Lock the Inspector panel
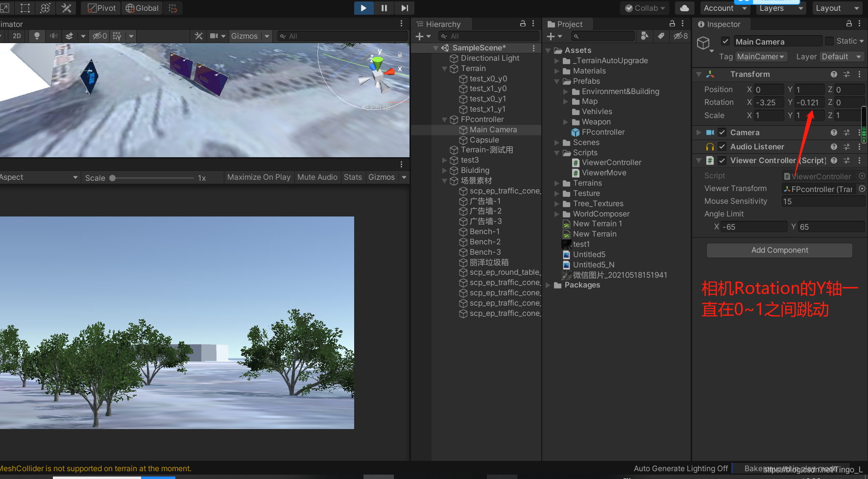The height and width of the screenshot is (479, 868). click(x=849, y=24)
